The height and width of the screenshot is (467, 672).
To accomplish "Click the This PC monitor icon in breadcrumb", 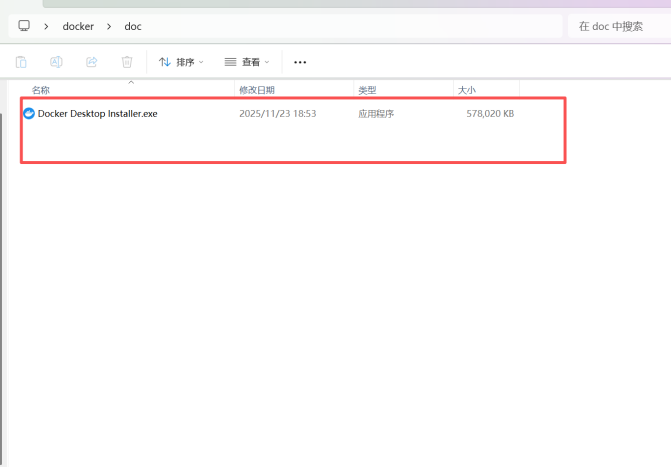I will point(24,26).
